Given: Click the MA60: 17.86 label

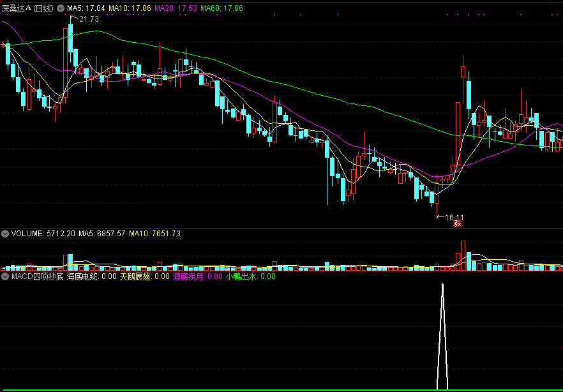Looking at the screenshot, I should (x=222, y=8).
